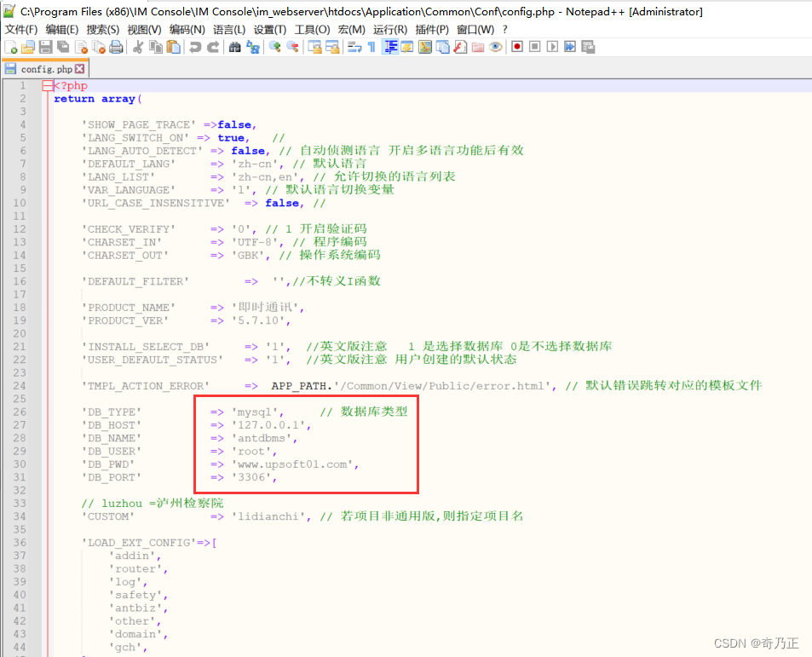Open the 运行(R) menu
The height and width of the screenshot is (657, 812).
point(390,30)
